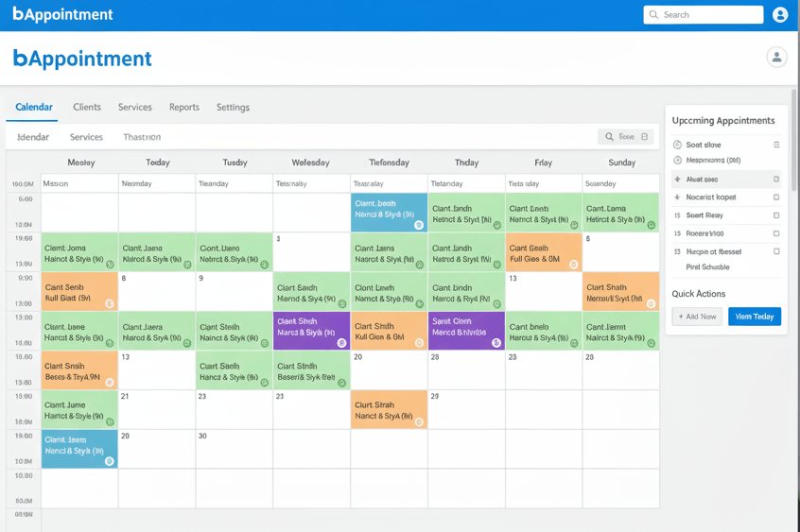The height and width of the screenshot is (532, 800).
Task: Click the profile avatar icon below the top bar
Action: (x=776, y=58)
